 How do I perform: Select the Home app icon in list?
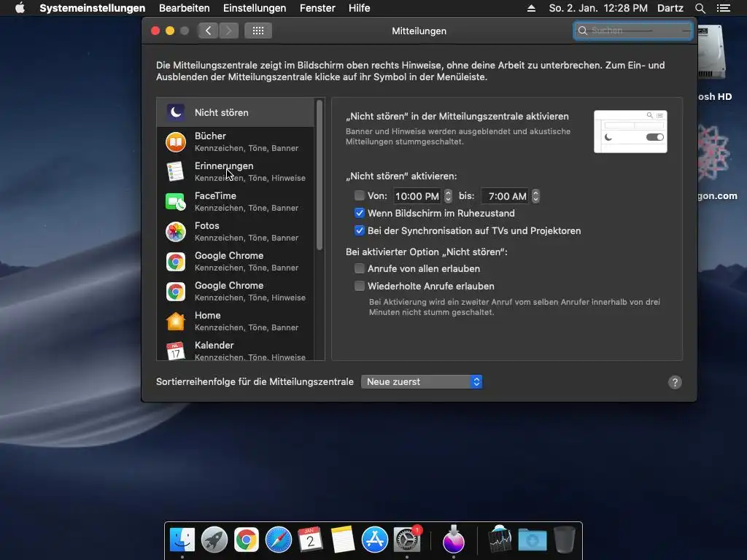(x=176, y=322)
